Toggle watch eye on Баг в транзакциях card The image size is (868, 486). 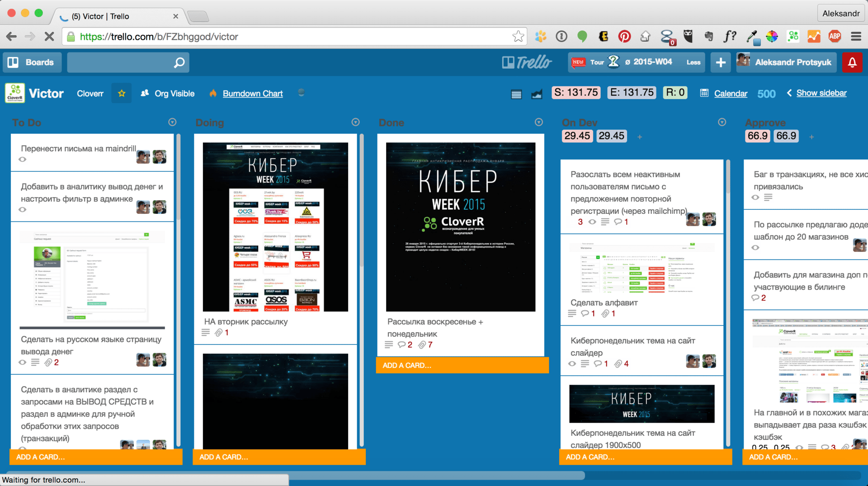(755, 198)
